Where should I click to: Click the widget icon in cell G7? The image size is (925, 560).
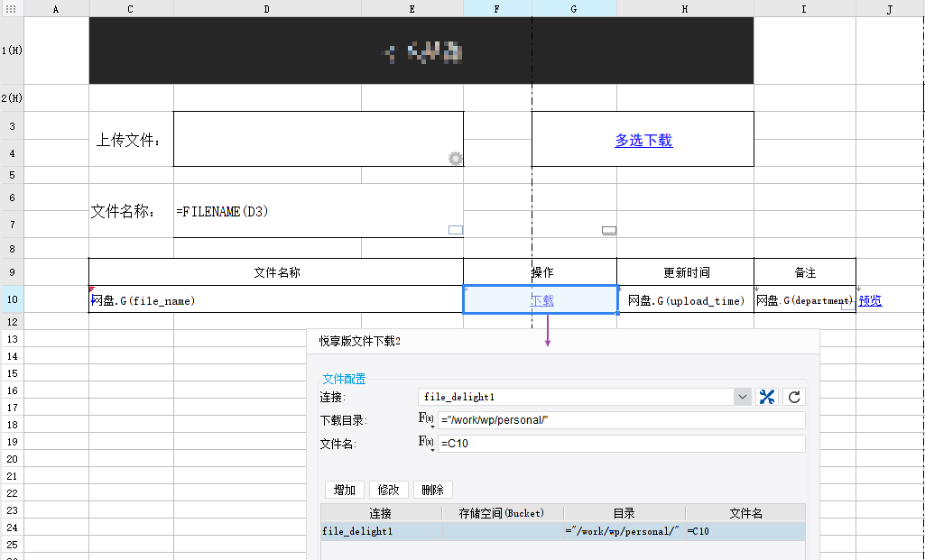(x=609, y=231)
